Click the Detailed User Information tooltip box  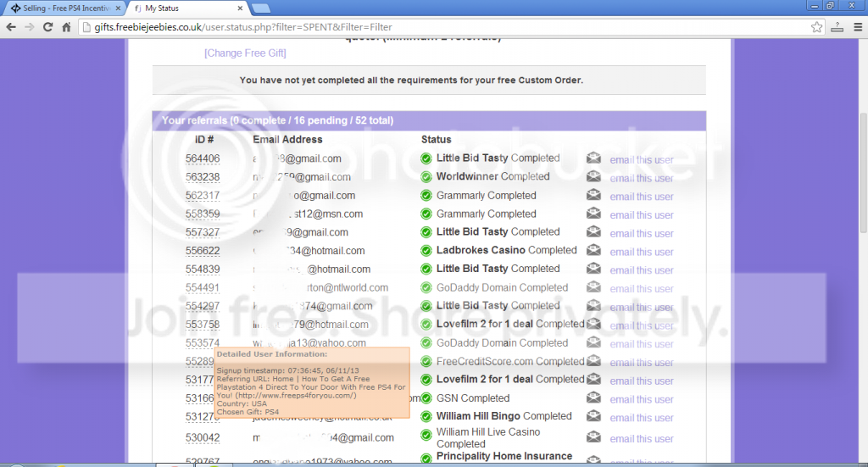[x=312, y=383]
